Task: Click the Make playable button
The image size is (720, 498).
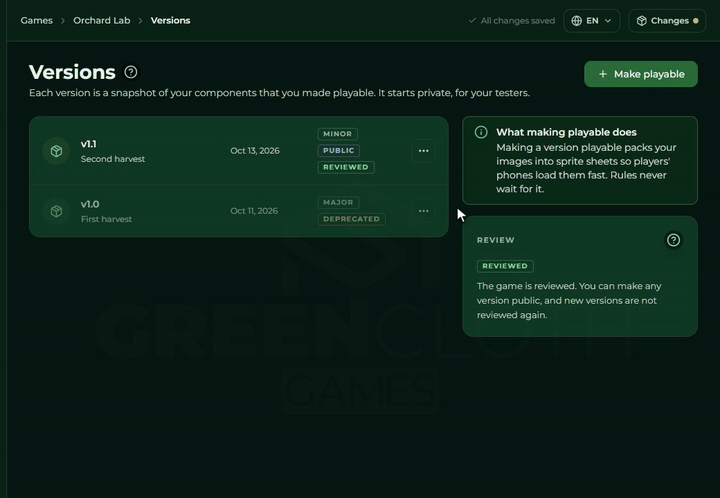Action: pyautogui.click(x=641, y=74)
